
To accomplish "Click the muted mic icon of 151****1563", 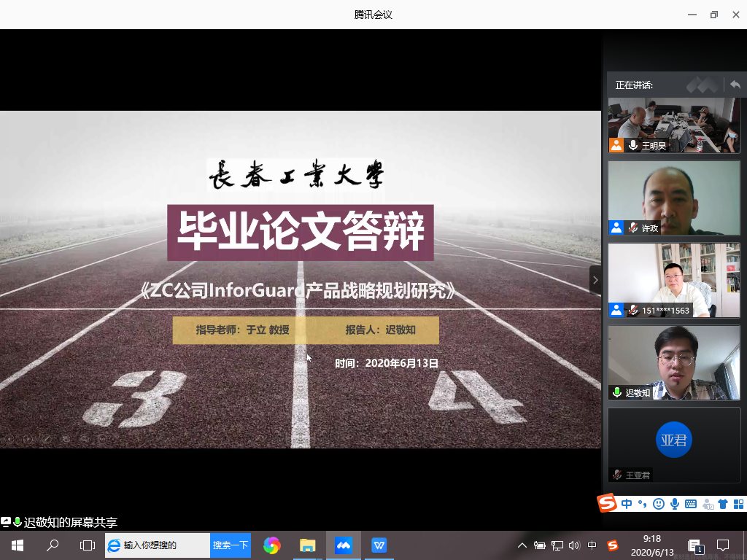I will [632, 311].
